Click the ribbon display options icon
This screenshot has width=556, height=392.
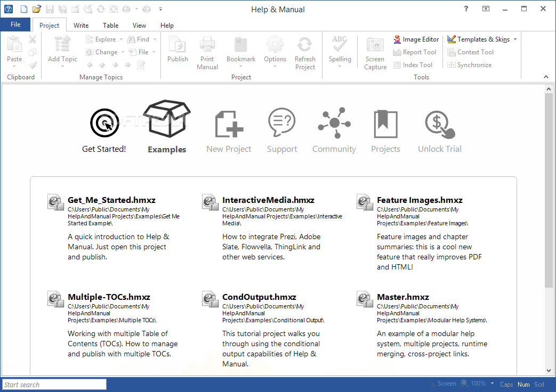(x=486, y=9)
